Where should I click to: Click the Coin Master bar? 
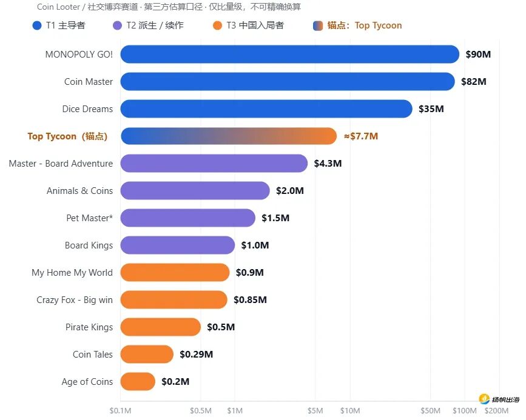pyautogui.click(x=288, y=81)
